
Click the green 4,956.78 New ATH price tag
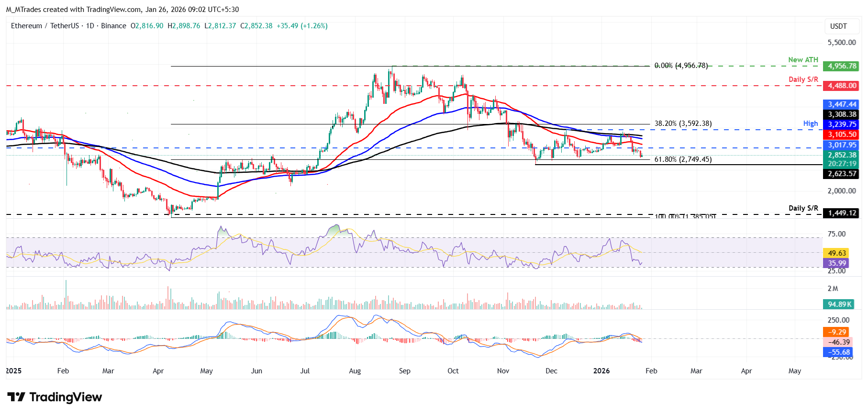coord(841,66)
